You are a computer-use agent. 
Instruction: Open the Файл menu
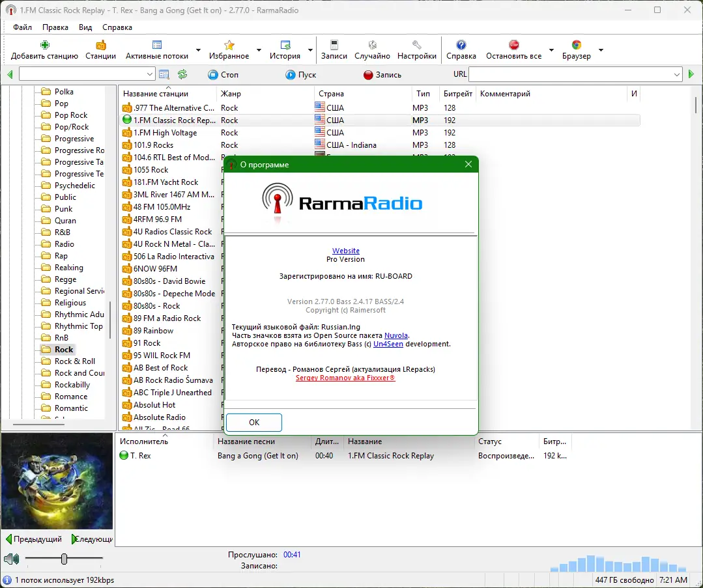click(22, 27)
